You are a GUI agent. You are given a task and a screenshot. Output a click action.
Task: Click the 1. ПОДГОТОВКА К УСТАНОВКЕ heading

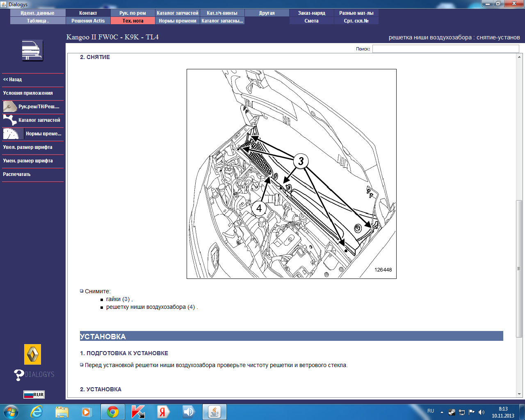124,353
